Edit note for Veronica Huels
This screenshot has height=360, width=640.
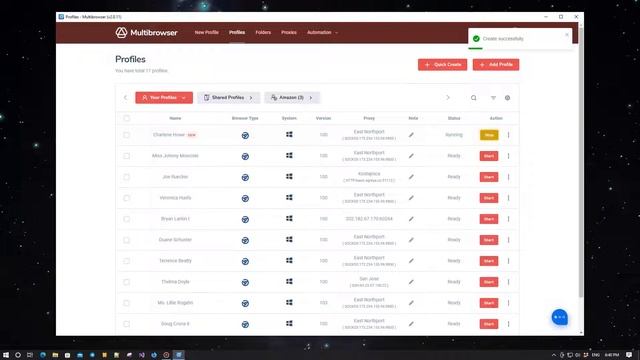[x=411, y=198]
